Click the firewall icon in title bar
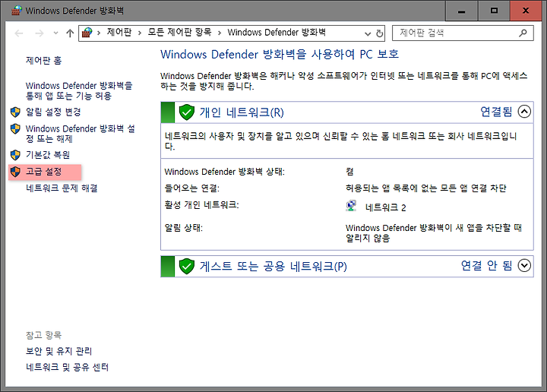 pos(16,11)
